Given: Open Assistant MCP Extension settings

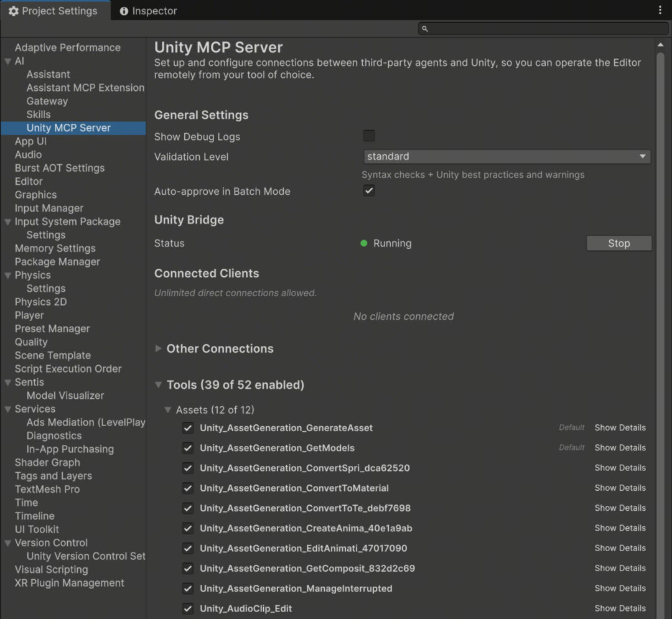Looking at the screenshot, I should pos(85,88).
